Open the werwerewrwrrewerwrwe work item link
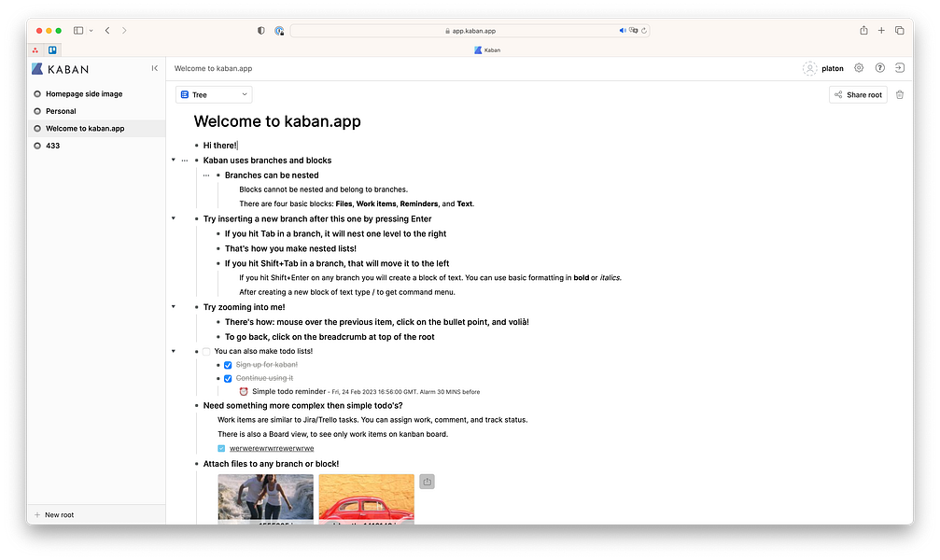 [272, 449]
